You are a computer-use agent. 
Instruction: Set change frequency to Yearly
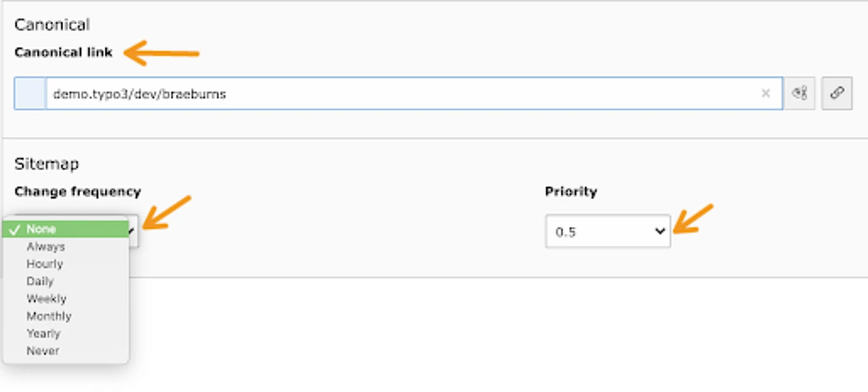tap(43, 334)
